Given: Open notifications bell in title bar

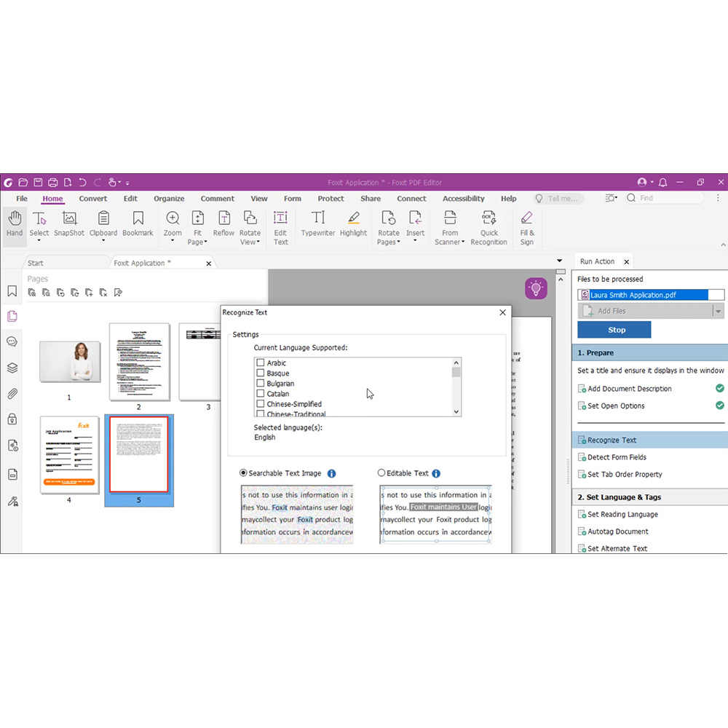Looking at the screenshot, I should [663, 183].
